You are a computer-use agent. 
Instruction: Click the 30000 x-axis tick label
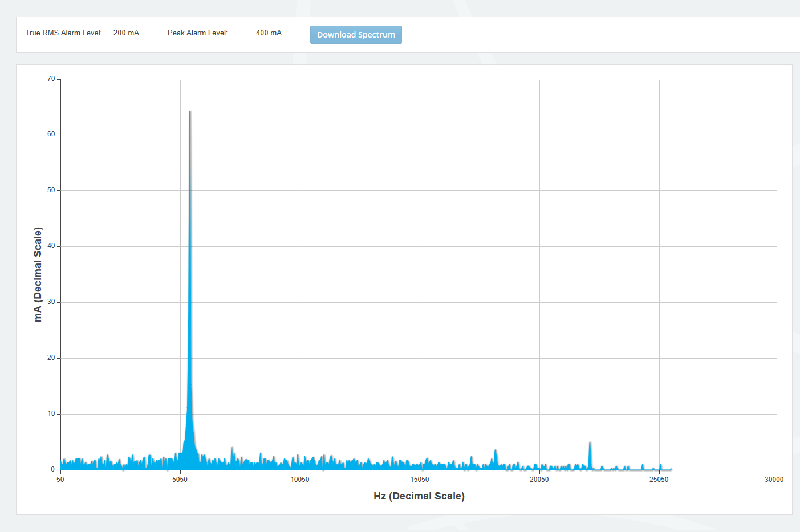click(774, 480)
